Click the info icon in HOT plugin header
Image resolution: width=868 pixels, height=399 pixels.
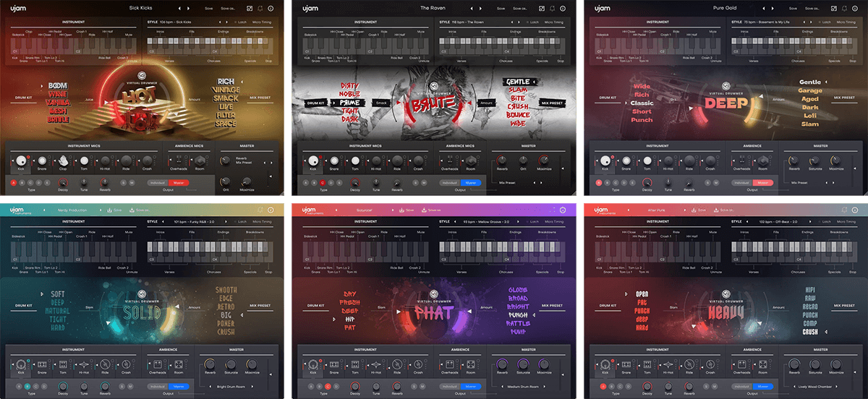[271, 9]
